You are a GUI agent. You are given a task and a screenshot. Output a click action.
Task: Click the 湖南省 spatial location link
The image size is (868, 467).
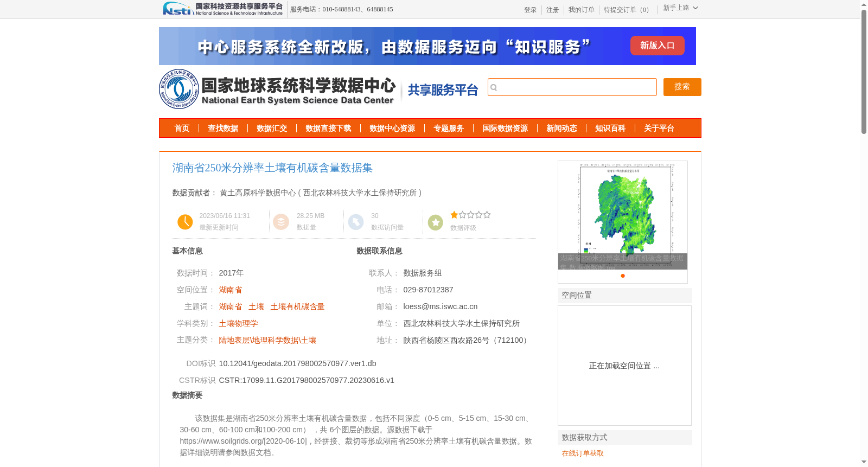(231, 290)
